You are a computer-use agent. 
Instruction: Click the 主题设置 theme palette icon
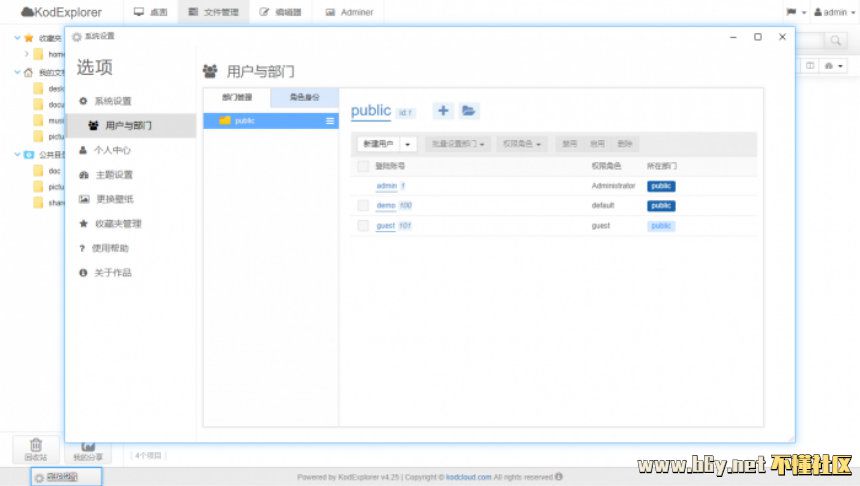point(84,175)
